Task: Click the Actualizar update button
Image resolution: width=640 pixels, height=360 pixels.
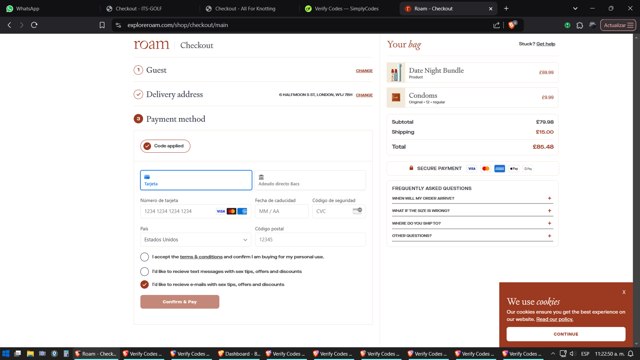Action: pyautogui.click(x=618, y=25)
